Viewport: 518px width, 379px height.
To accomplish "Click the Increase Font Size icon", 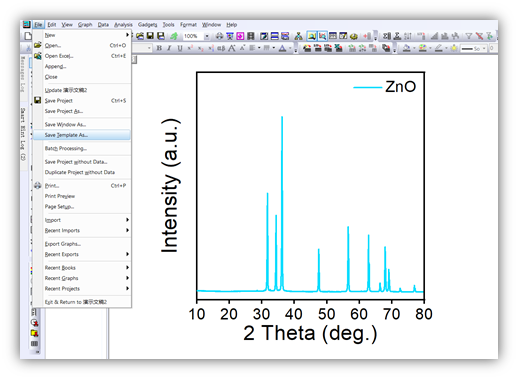I will [x=232, y=48].
